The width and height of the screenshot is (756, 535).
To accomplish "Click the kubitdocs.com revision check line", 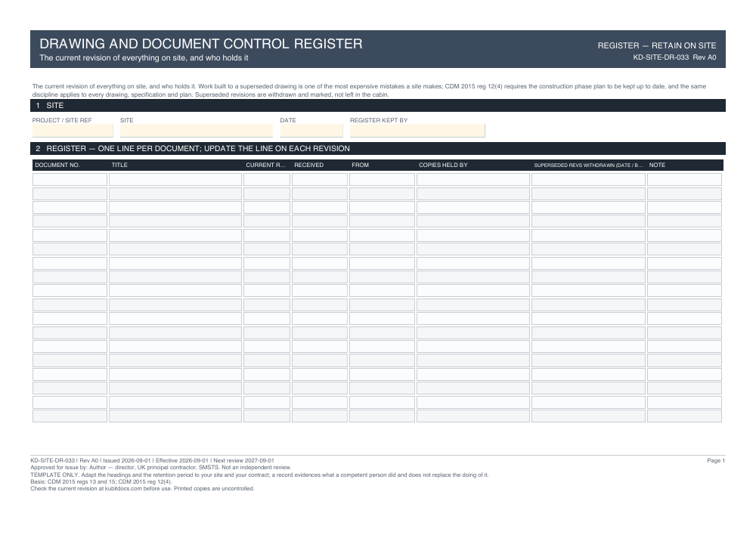I will [142, 489].
